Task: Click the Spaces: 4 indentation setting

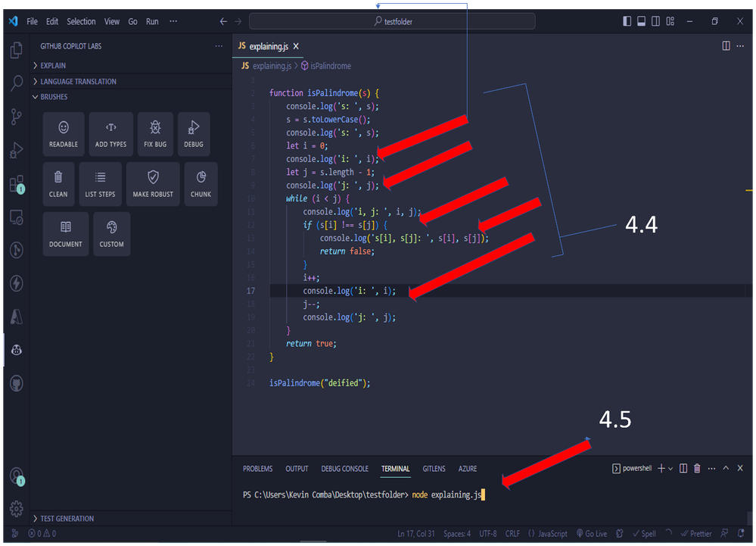Action: click(457, 533)
